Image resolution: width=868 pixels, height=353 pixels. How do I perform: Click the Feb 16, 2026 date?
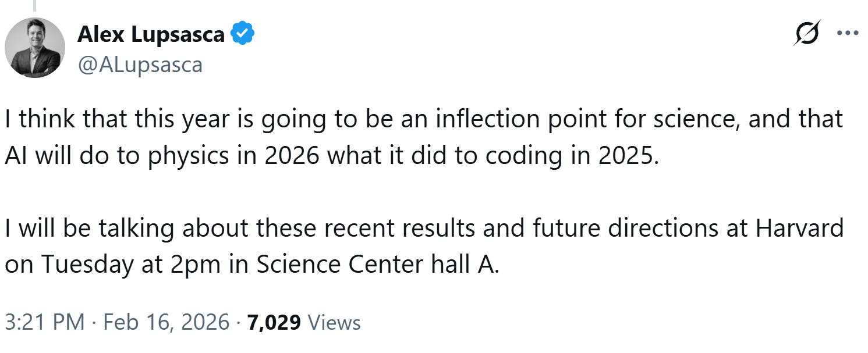click(x=166, y=322)
